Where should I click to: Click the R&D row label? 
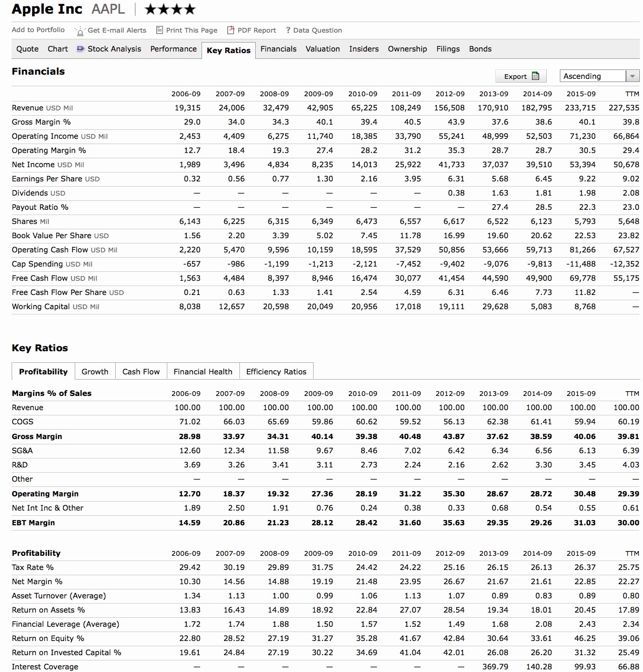click(x=20, y=465)
